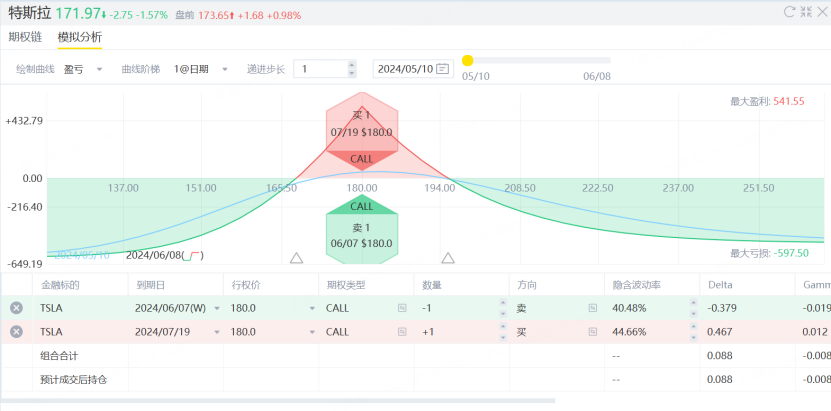Select the 模拟分析 tab
This screenshot has height=411, width=831.
79,37
